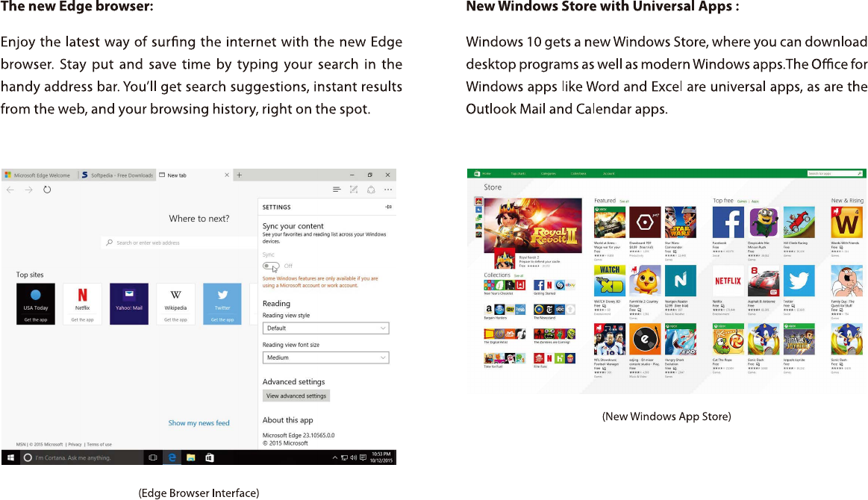This screenshot has width=868, height=500.
Task: Open the Cut The Rope app icon
Action: pyautogui.click(x=728, y=340)
